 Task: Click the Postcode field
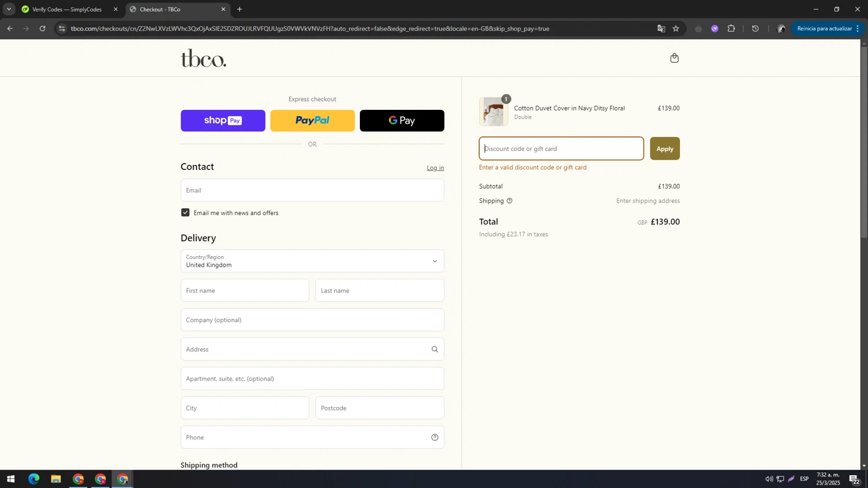pos(380,408)
